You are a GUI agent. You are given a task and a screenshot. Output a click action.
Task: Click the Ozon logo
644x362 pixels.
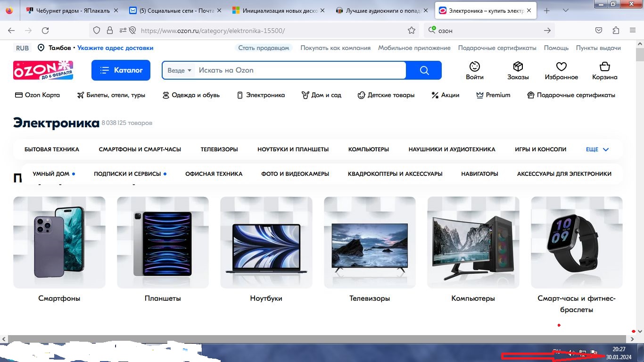pyautogui.click(x=43, y=70)
